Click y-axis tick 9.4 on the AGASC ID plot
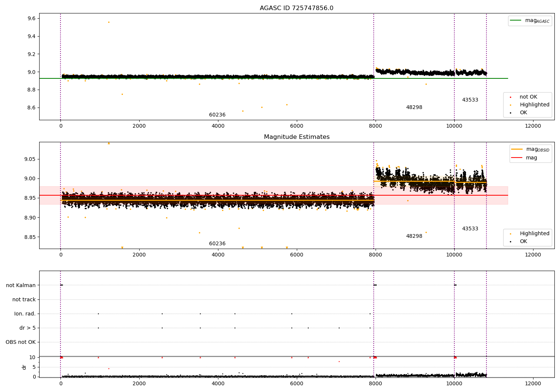Screen dimensions: 560x392 pyautogui.click(x=32, y=37)
